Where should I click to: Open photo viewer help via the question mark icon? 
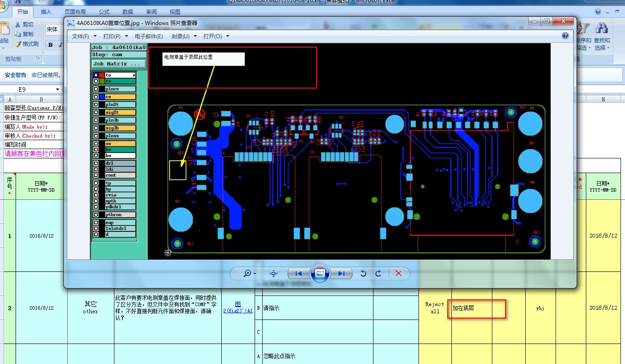pos(565,36)
